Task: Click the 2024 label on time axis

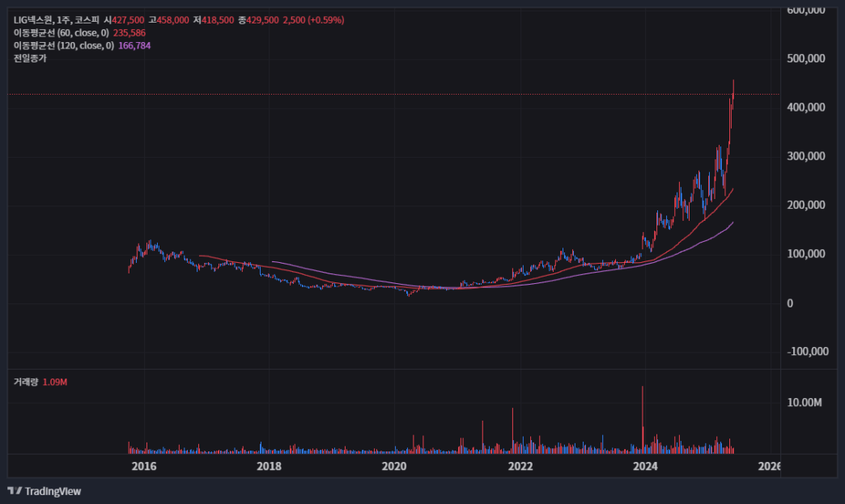Action: [645, 466]
